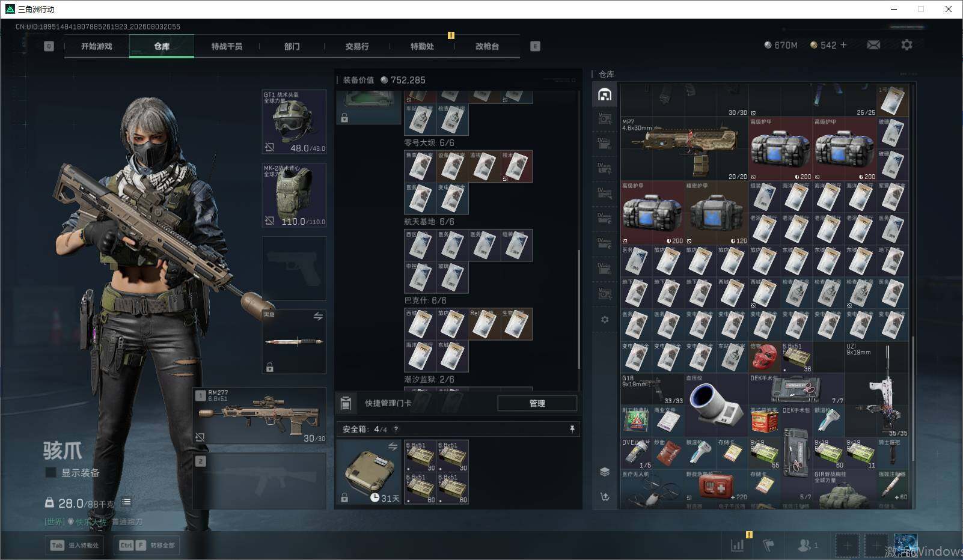Click the flag icon in bottom bar
963x560 pixels.
(x=768, y=545)
